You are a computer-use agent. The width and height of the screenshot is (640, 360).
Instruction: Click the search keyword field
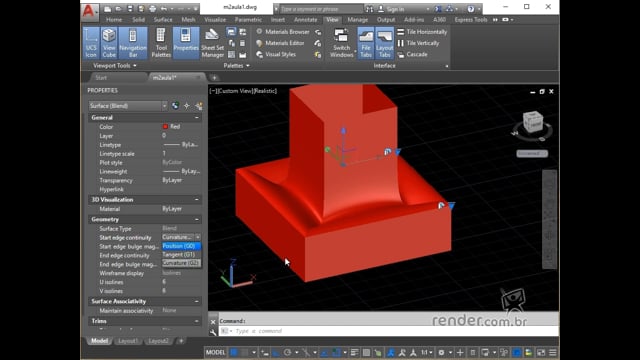(321, 9)
